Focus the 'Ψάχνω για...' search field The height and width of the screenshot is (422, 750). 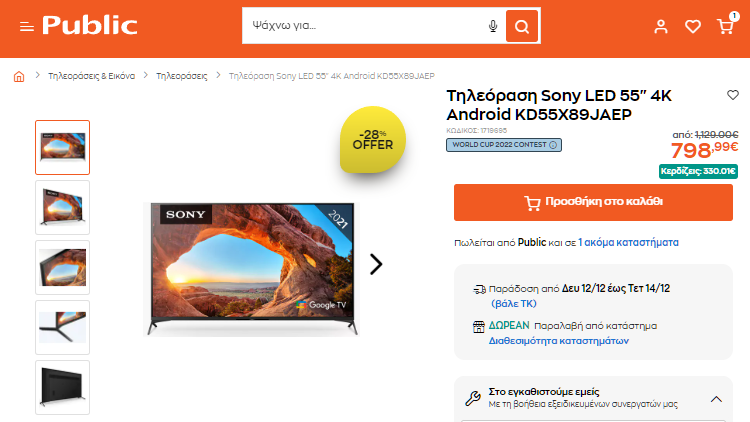pyautogui.click(x=366, y=26)
